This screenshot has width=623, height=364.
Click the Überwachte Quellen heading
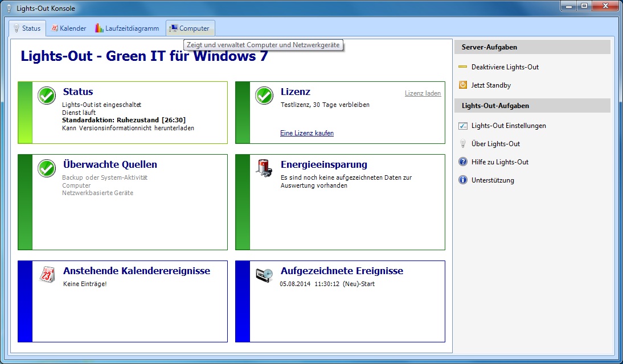point(110,164)
